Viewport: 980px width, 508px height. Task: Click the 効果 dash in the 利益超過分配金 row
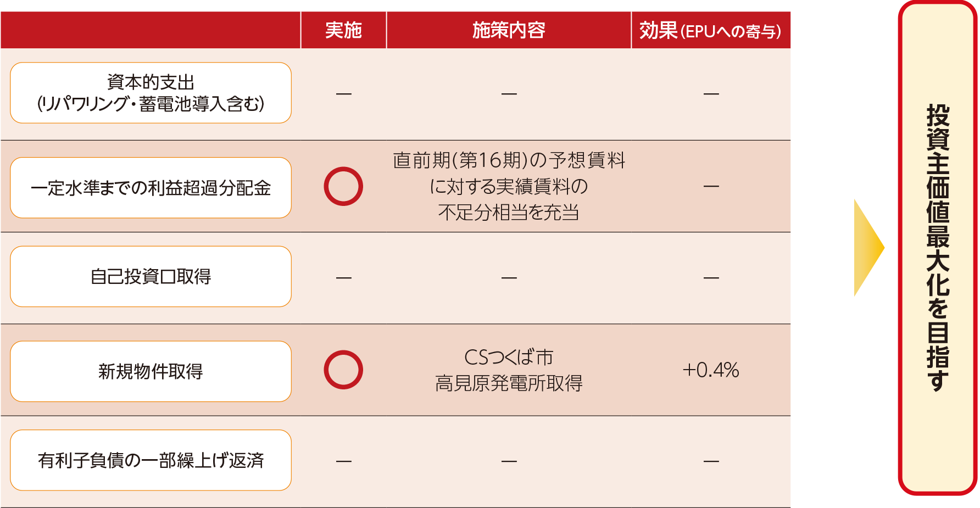tap(711, 187)
